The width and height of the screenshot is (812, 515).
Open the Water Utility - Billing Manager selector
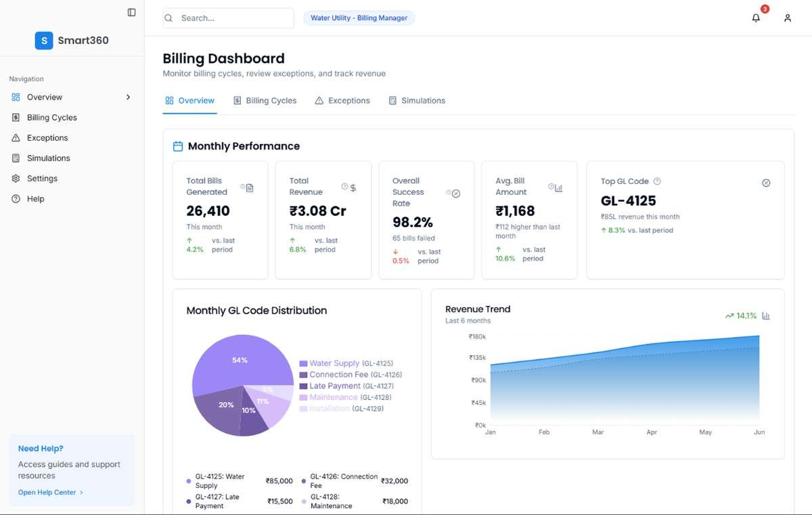pyautogui.click(x=359, y=18)
